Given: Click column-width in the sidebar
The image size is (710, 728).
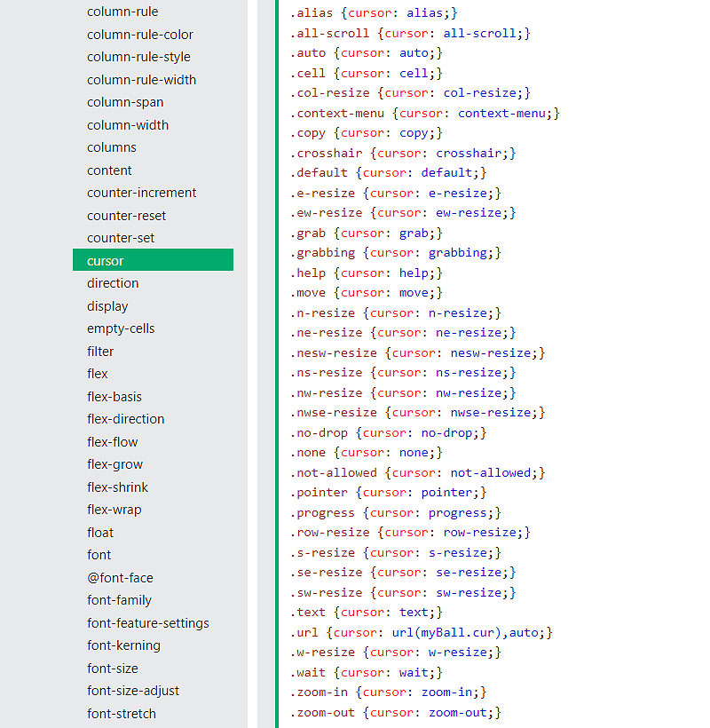Looking at the screenshot, I should [x=128, y=125].
